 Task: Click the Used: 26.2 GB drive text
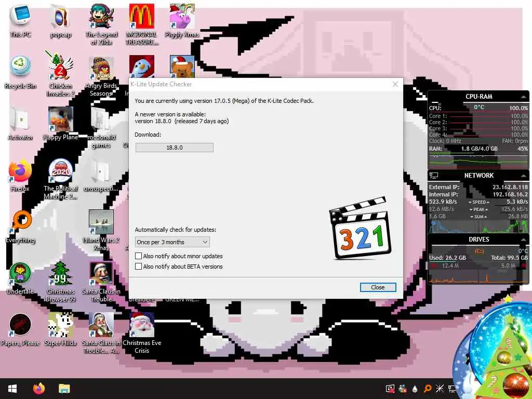[x=447, y=258]
